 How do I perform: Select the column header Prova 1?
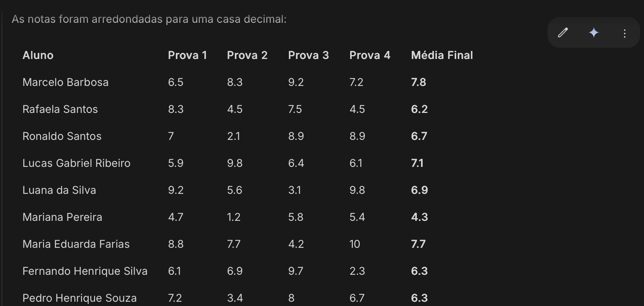[187, 55]
